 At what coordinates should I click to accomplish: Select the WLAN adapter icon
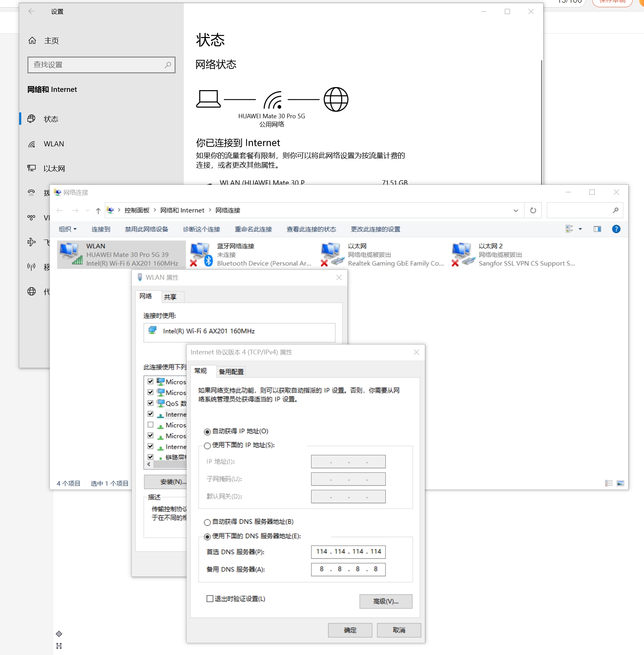(71, 254)
